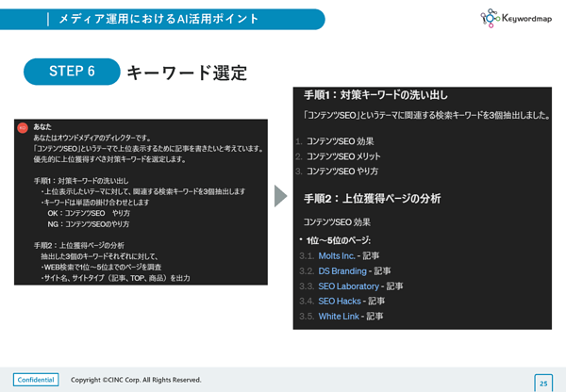Select the コンテンツSEO やり方 list item
Screen dimensions: 566x392
click(x=342, y=171)
